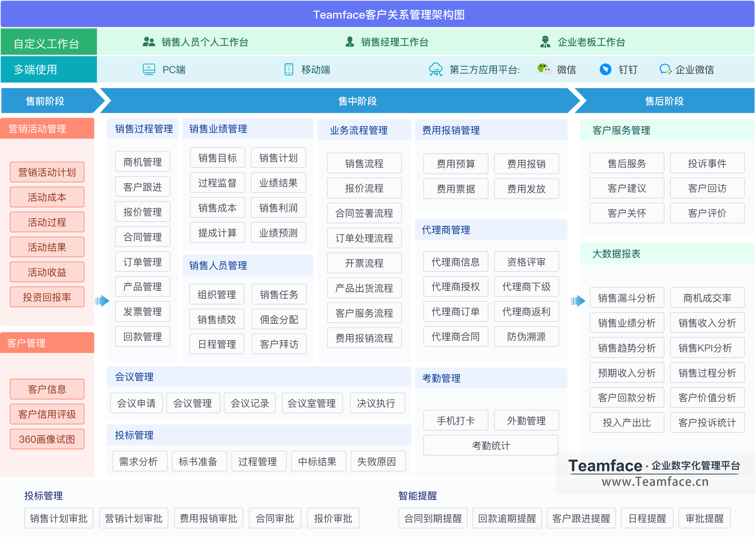Click the 客户拜访 box
Viewport: 756px width, 537px height.
tap(279, 344)
